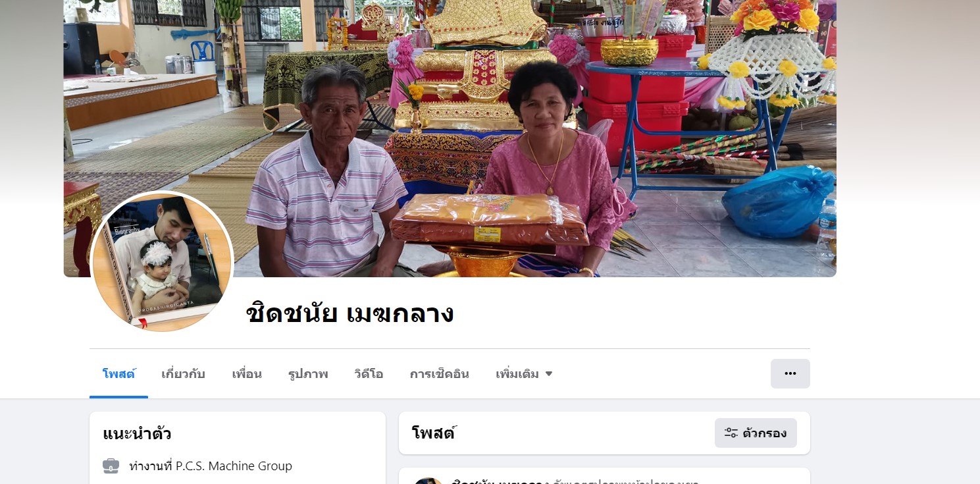Open the cover photo of the couple
This screenshot has height=484, width=980.
click(450, 138)
